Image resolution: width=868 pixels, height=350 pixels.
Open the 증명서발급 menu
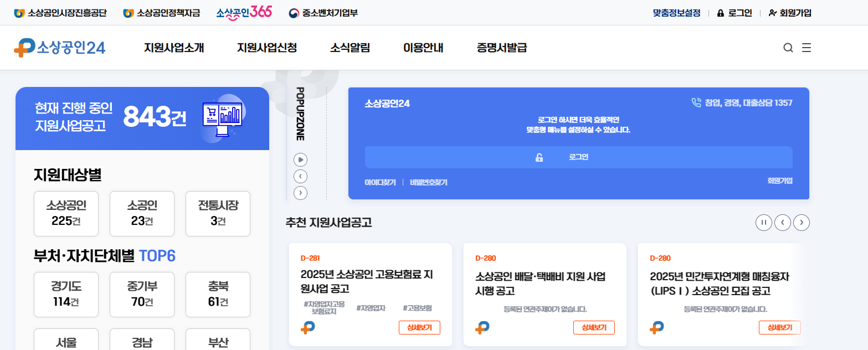(x=502, y=48)
